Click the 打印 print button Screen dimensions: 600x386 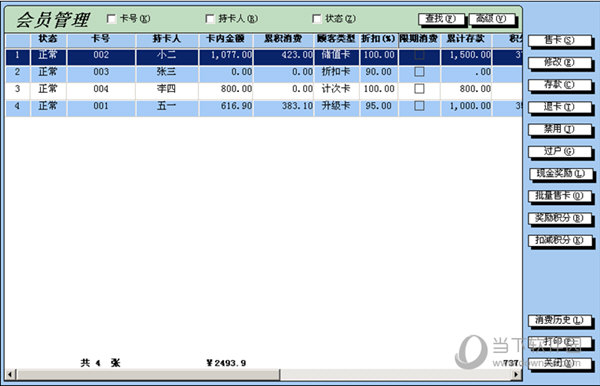[560, 342]
